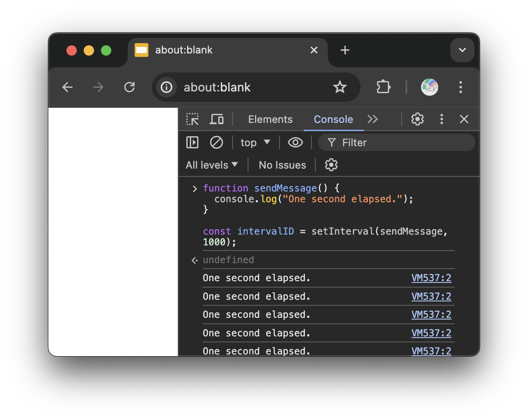528x420 pixels.
Task: Select the Console tab
Action: coord(333,119)
